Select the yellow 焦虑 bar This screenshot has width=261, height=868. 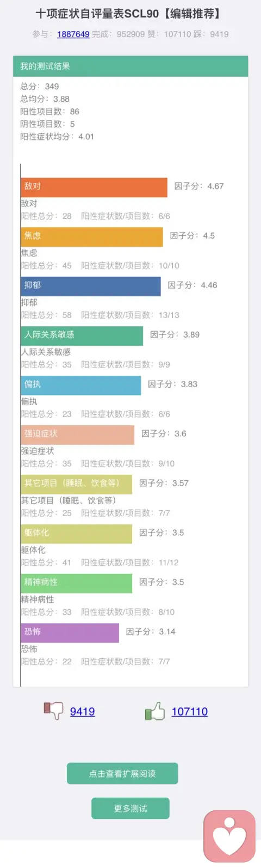(x=92, y=237)
